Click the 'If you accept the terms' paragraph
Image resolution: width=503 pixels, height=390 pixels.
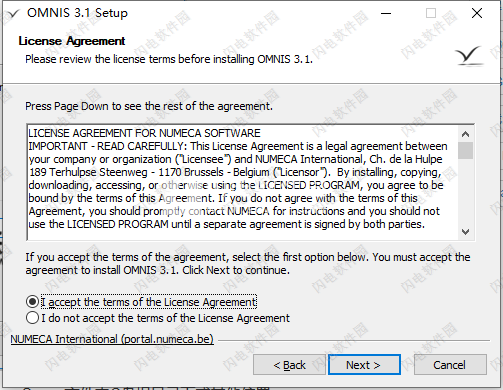coord(248,263)
